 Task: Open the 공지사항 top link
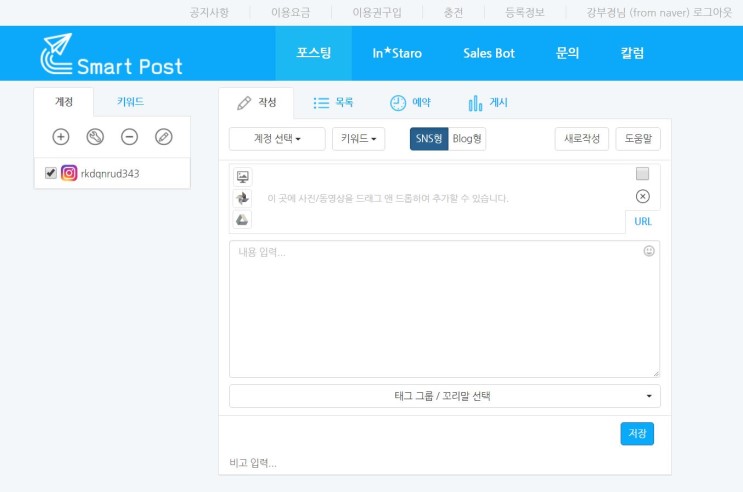point(209,13)
